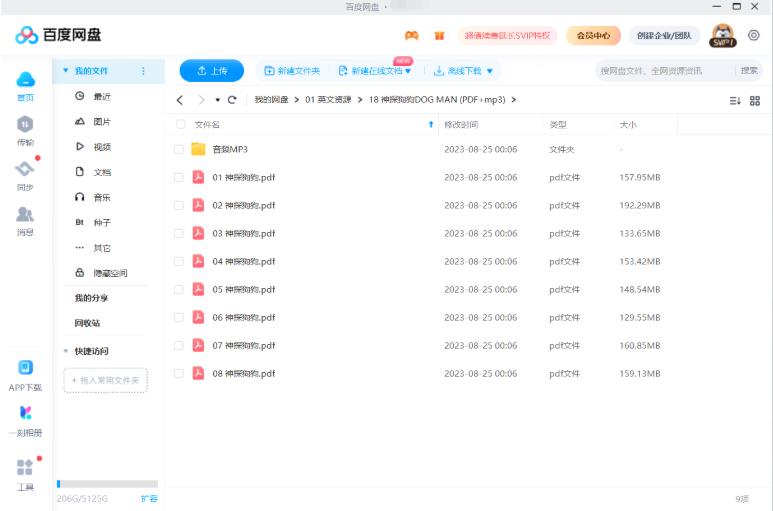Open the 消息 messages icon
The width and height of the screenshot is (773, 511).
coord(25,214)
